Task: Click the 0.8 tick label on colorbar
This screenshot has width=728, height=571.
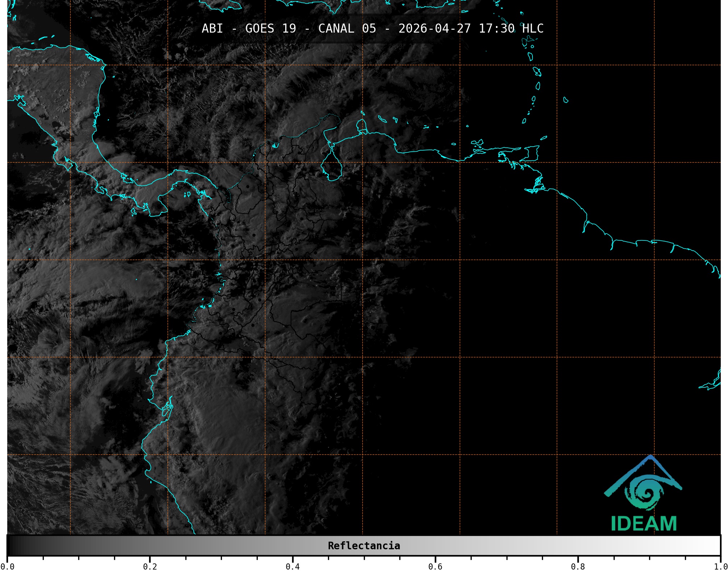Action: tap(578, 567)
